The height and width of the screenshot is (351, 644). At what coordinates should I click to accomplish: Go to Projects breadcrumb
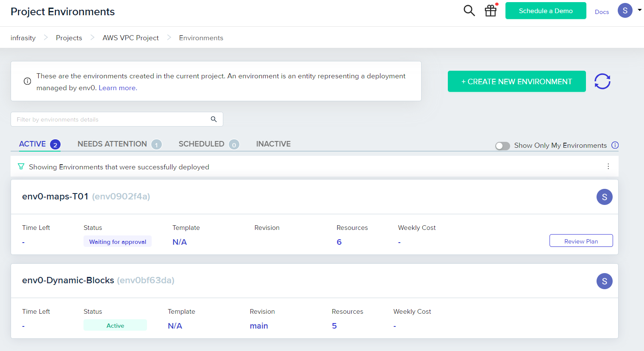(69, 38)
